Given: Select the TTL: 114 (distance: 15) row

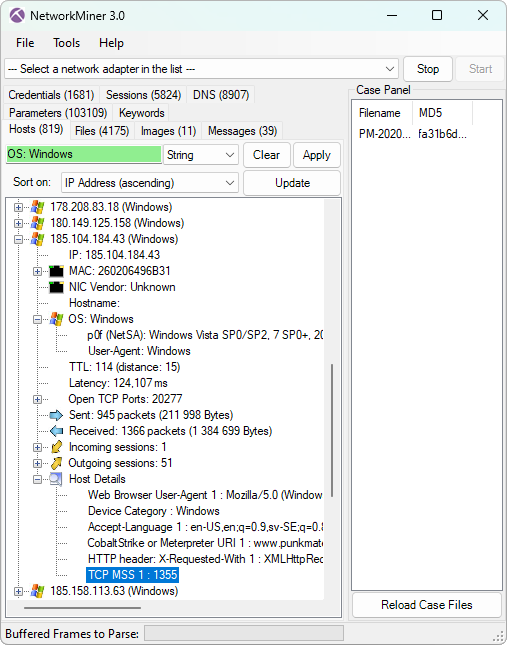Looking at the screenshot, I should (124, 367).
